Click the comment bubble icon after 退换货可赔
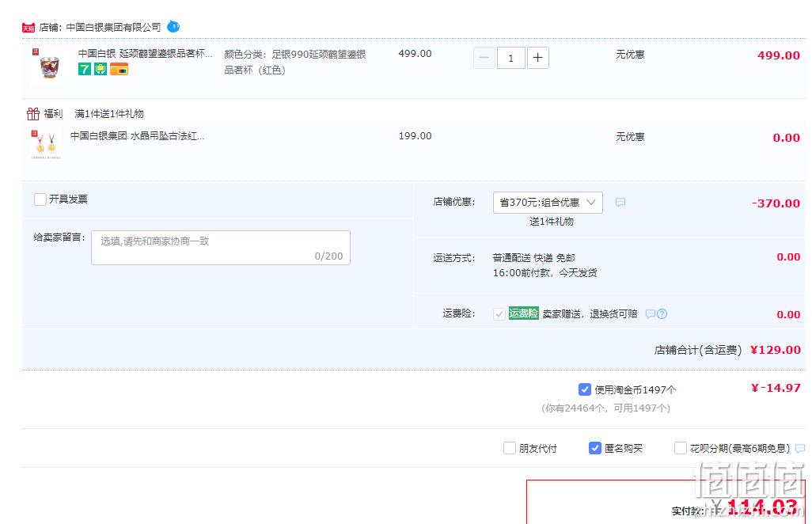The width and height of the screenshot is (812, 524). click(651, 313)
